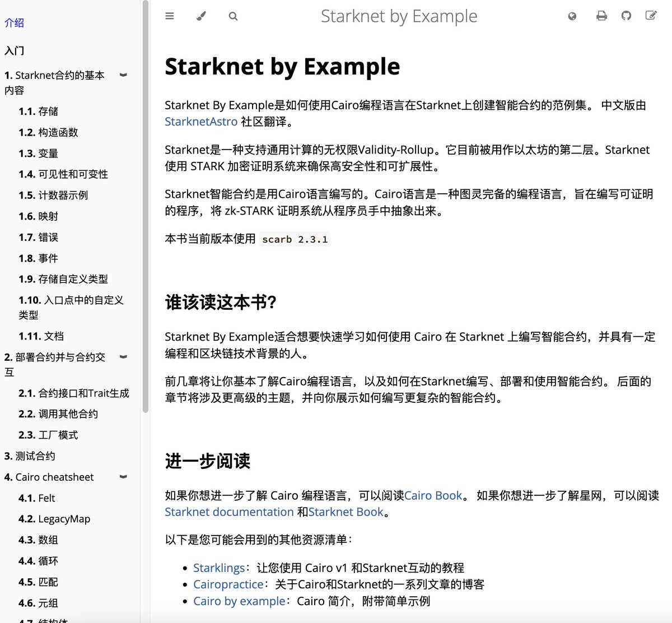Screen dimensions: 672x623
Task: Open chapter 1.7 错误
Action: [38, 237]
